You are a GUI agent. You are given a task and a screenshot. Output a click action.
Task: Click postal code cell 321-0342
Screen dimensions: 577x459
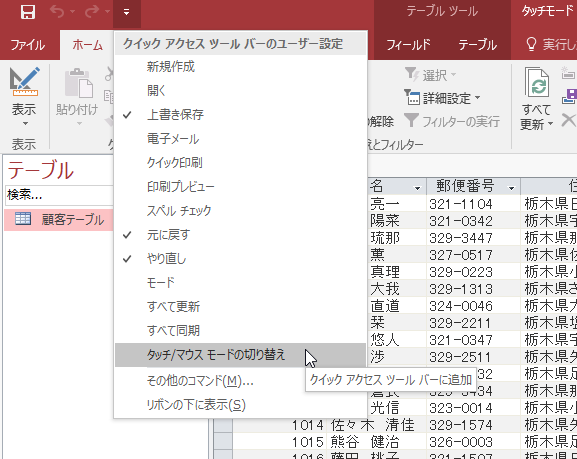pyautogui.click(x=473, y=220)
